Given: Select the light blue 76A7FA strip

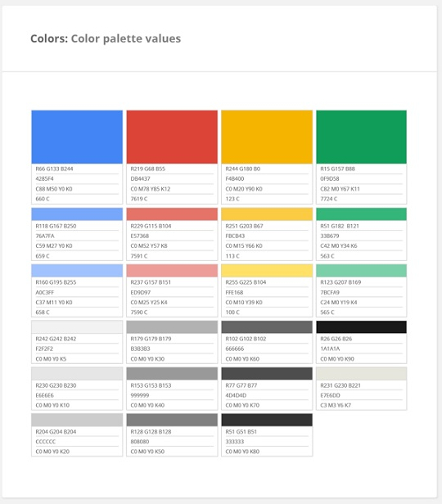Looking at the screenshot, I should click(77, 214).
